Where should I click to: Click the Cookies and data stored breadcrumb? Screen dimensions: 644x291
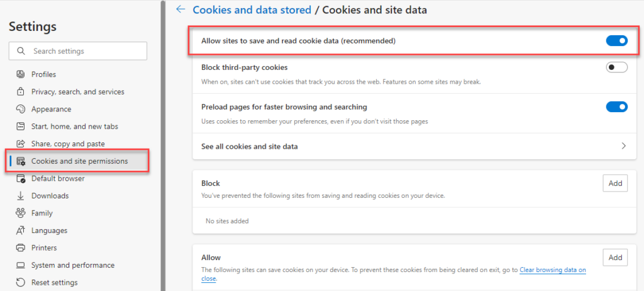tap(252, 9)
